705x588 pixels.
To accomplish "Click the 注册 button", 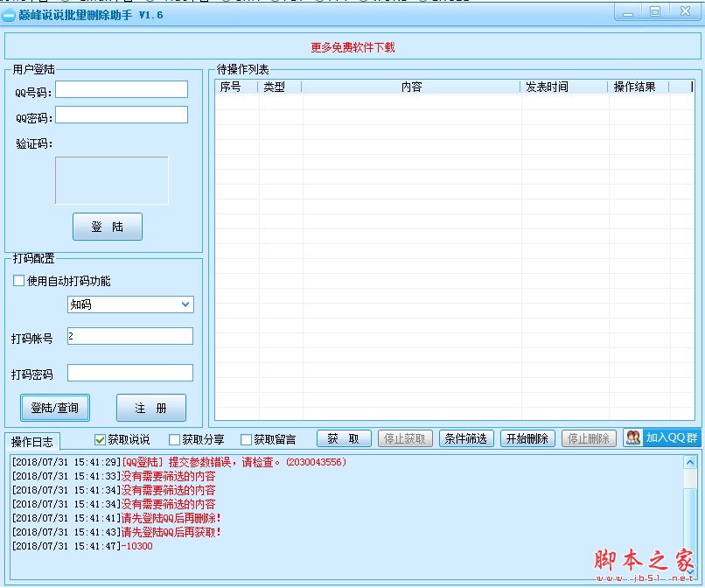I will pos(150,408).
